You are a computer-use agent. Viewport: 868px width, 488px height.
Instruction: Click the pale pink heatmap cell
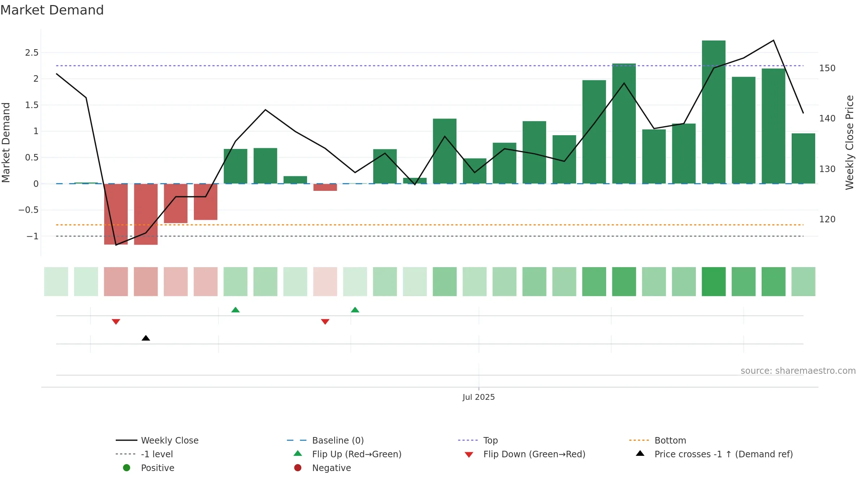point(325,282)
